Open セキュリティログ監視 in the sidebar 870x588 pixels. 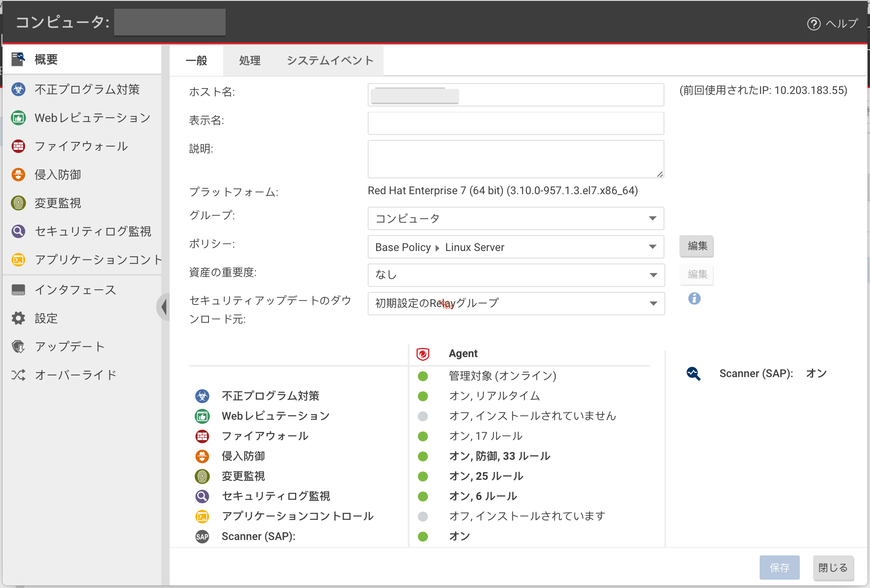pos(18,231)
